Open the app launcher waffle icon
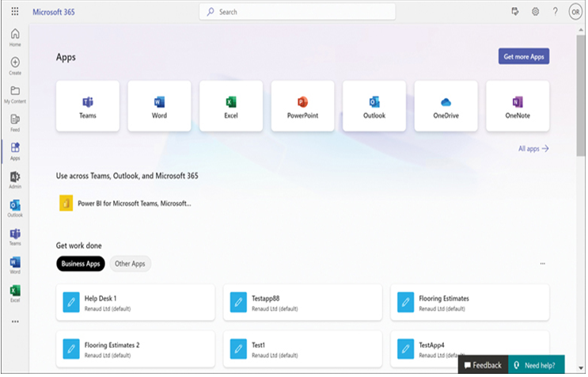The height and width of the screenshot is (377, 588). tap(15, 12)
